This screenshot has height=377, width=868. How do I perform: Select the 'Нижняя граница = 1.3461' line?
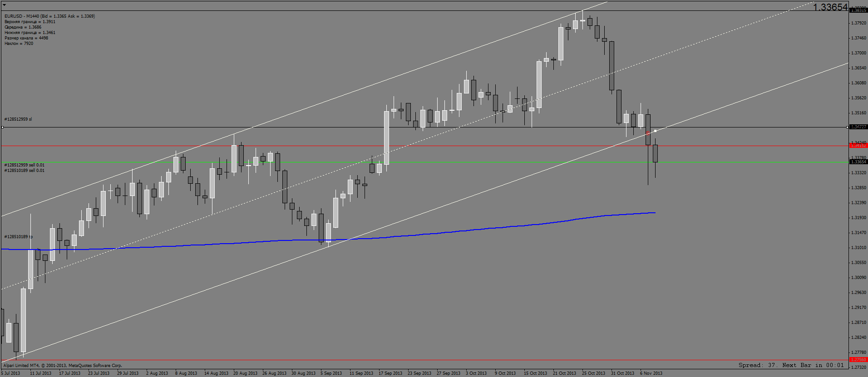click(x=30, y=33)
